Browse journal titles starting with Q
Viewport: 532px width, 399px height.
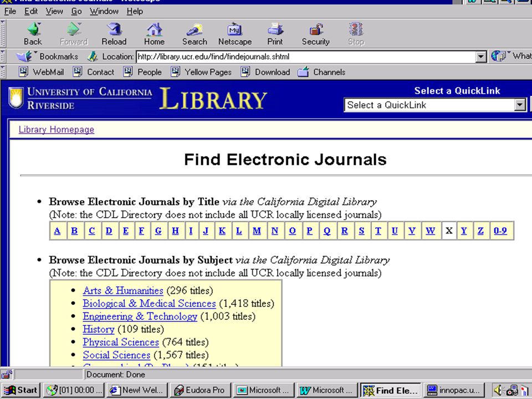327,231
